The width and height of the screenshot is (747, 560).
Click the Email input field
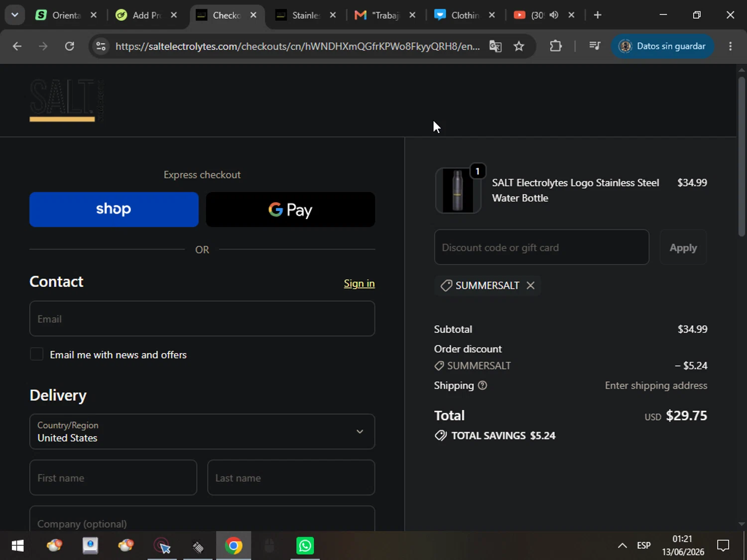point(202,319)
